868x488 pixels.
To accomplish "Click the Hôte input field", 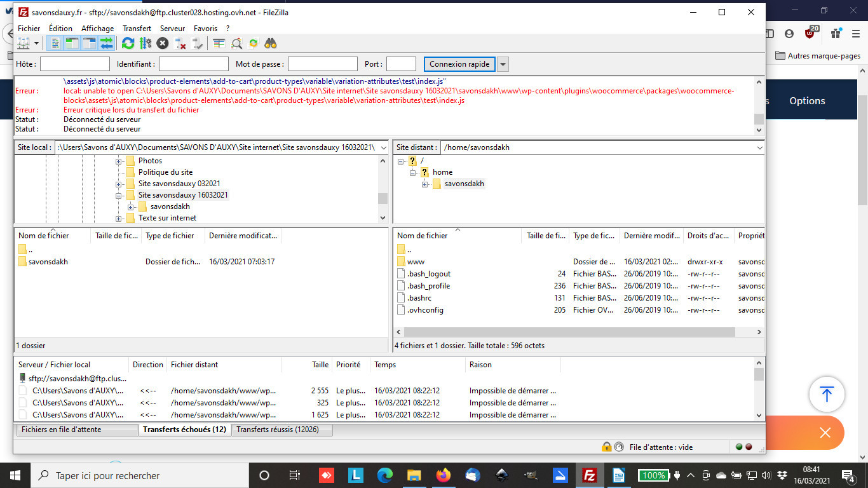I will point(75,64).
